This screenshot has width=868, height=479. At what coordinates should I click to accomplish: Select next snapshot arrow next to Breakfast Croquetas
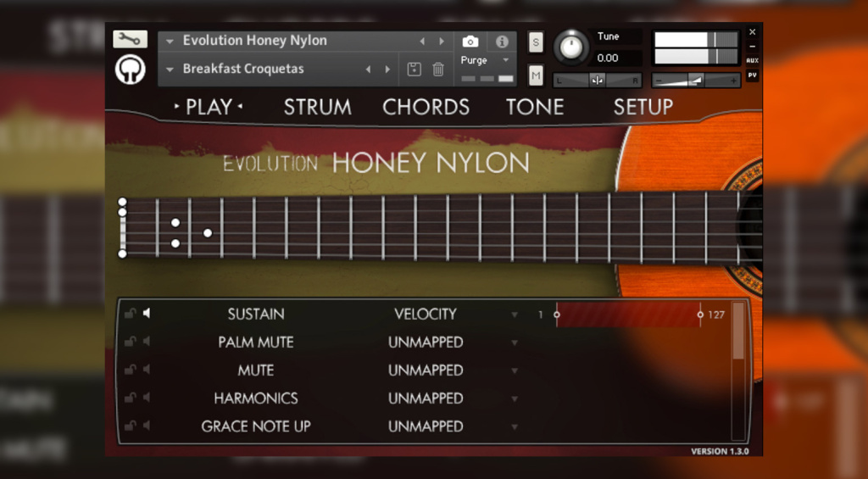[387, 70]
